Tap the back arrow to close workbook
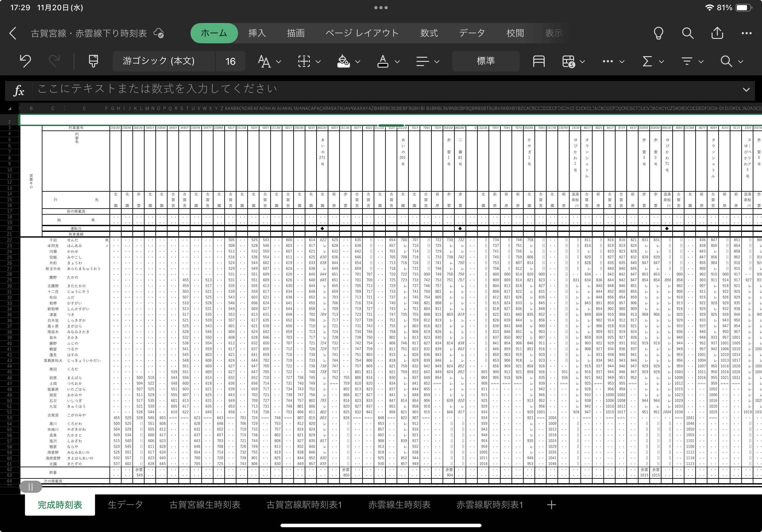This screenshot has width=762, height=532. (x=13, y=33)
